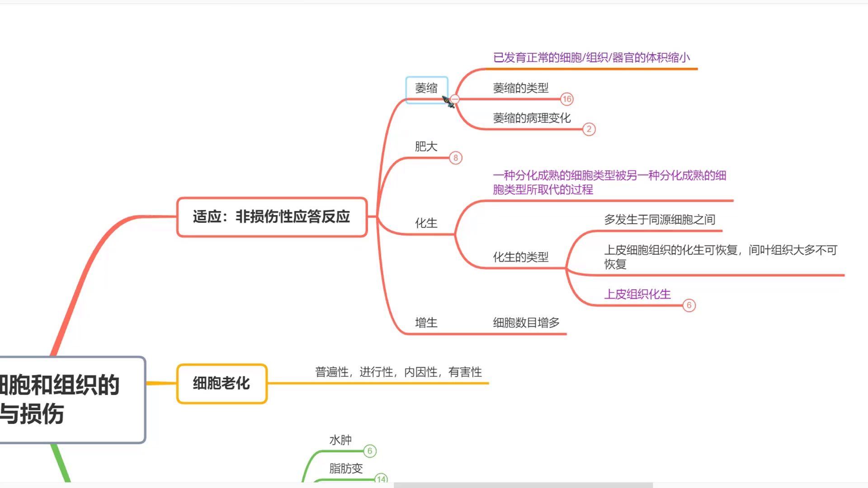Select the 脂肪变 node
Screen dimensions: 868x488
point(346,469)
